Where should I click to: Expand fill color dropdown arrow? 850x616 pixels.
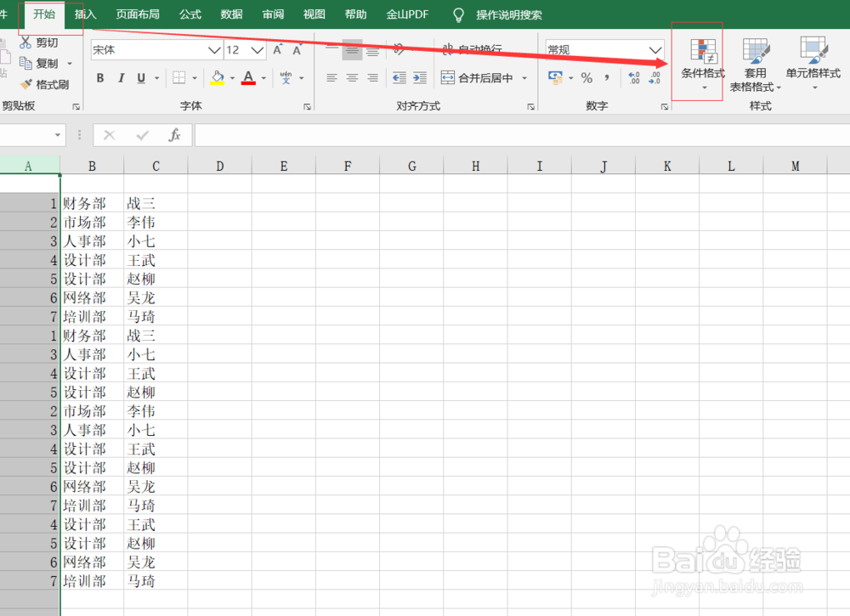tap(232, 78)
